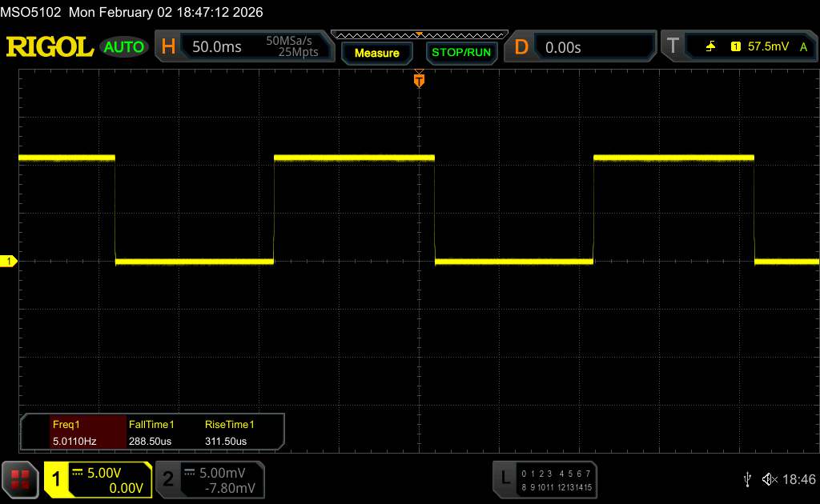Image resolution: width=820 pixels, height=504 pixels.
Task: Click the waveform memory position overview bar
Action: 419,35
